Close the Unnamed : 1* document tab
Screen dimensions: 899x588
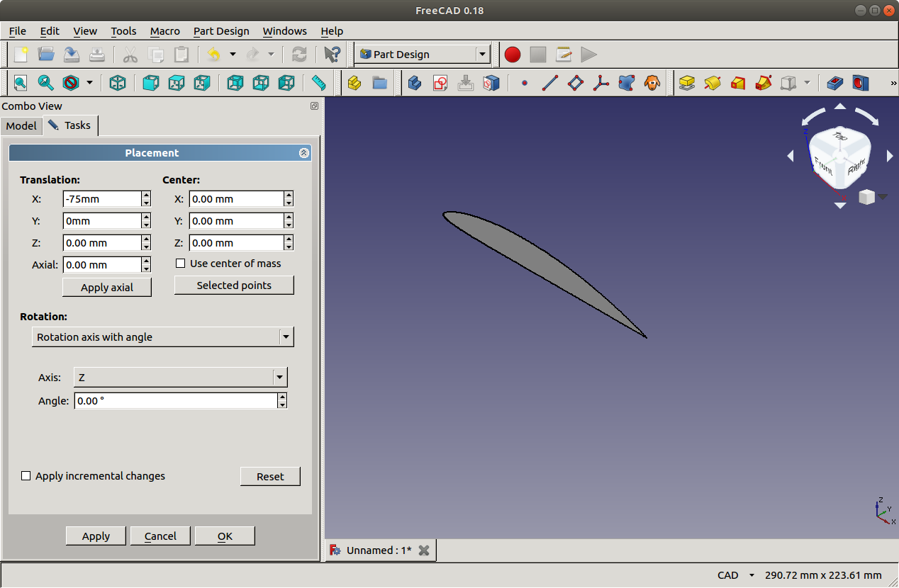pyautogui.click(x=424, y=550)
